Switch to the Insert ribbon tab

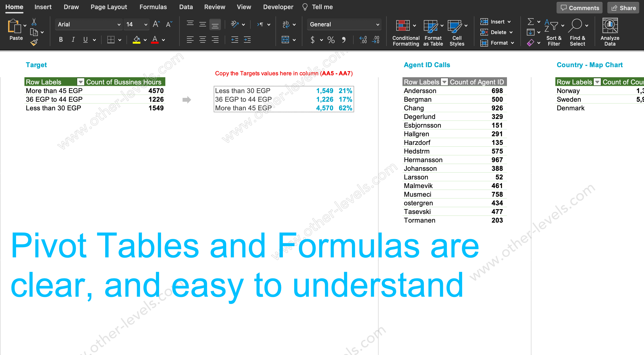[43, 7]
